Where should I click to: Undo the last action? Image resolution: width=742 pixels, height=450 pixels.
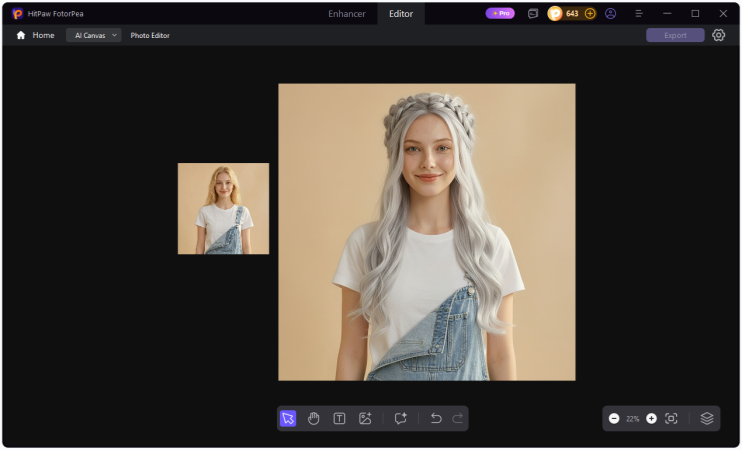click(436, 418)
